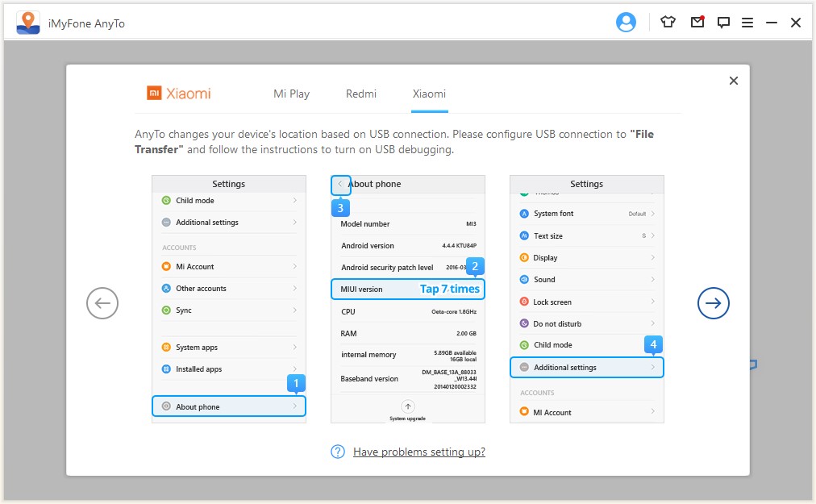816x504 pixels.
Task: Click the back chevron in About phone header
Action: (340, 185)
